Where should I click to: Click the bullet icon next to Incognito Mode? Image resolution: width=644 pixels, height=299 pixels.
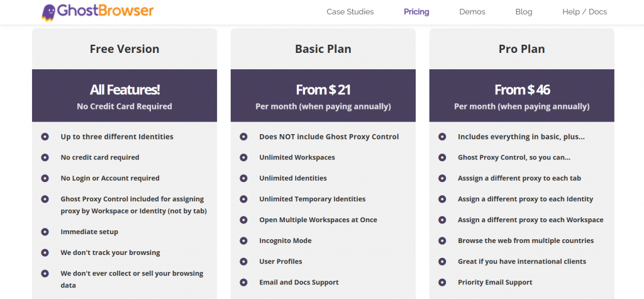tap(243, 240)
